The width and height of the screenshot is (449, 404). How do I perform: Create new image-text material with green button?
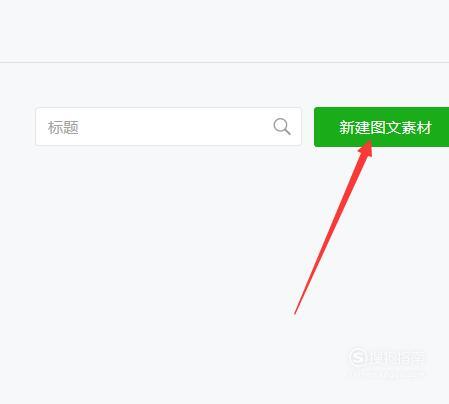click(382, 127)
